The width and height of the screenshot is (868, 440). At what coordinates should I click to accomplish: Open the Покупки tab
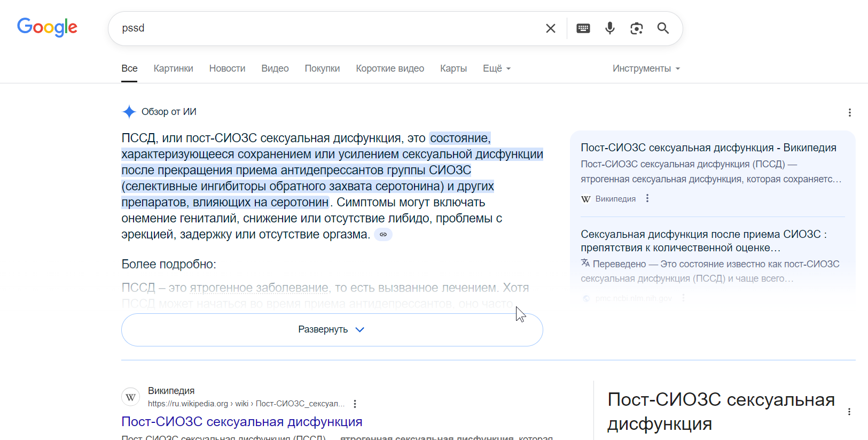[x=322, y=68]
